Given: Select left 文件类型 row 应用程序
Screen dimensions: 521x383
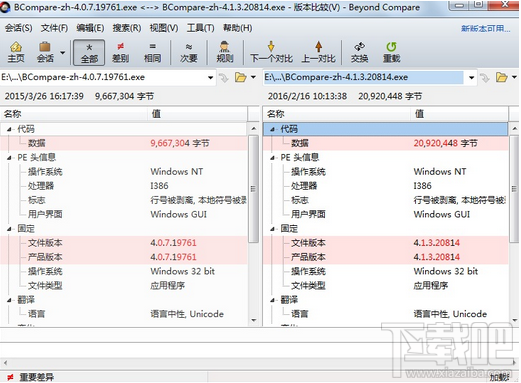Looking at the screenshot, I should 124,286.
